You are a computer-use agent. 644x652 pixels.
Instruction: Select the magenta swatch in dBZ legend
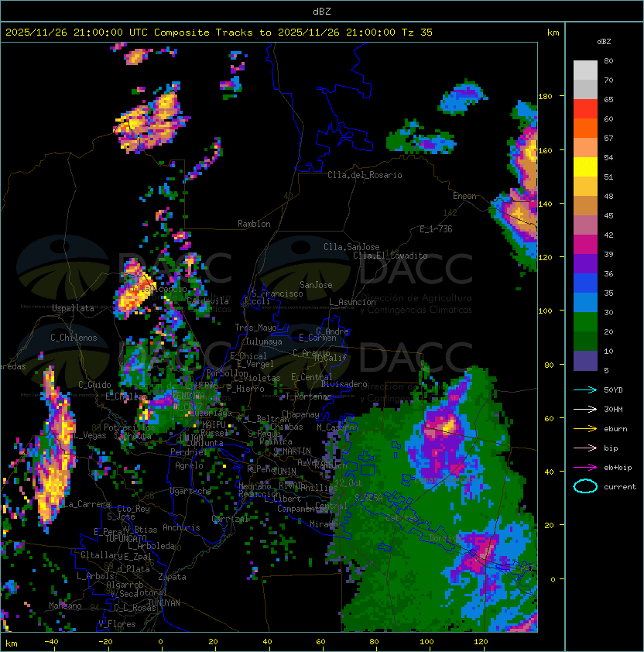pos(585,245)
